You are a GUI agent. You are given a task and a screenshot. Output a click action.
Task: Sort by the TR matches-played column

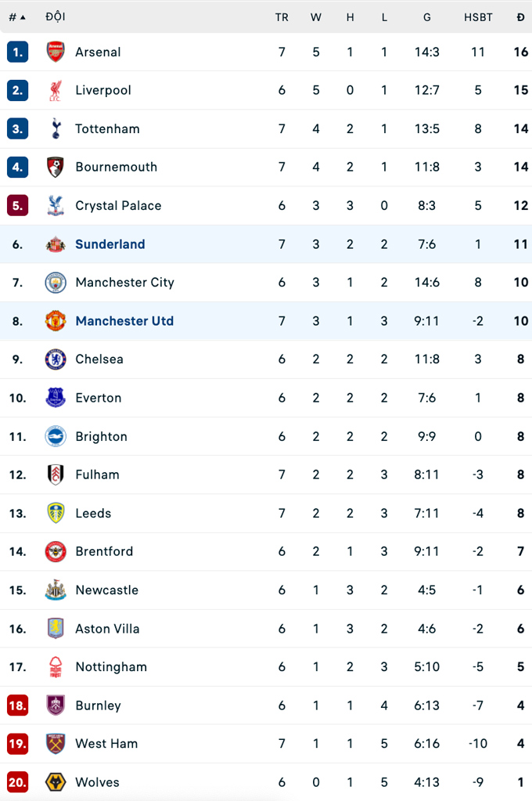282,17
